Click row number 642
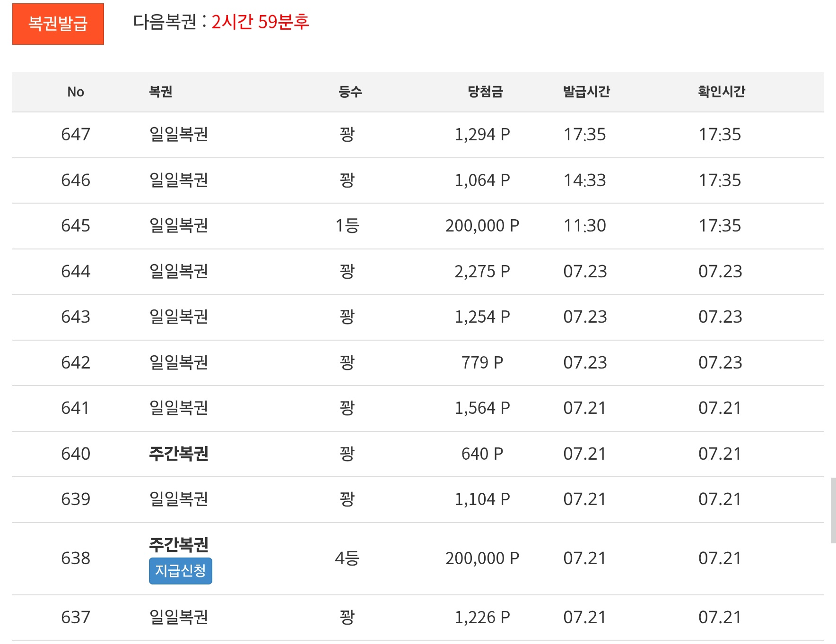 [76, 363]
